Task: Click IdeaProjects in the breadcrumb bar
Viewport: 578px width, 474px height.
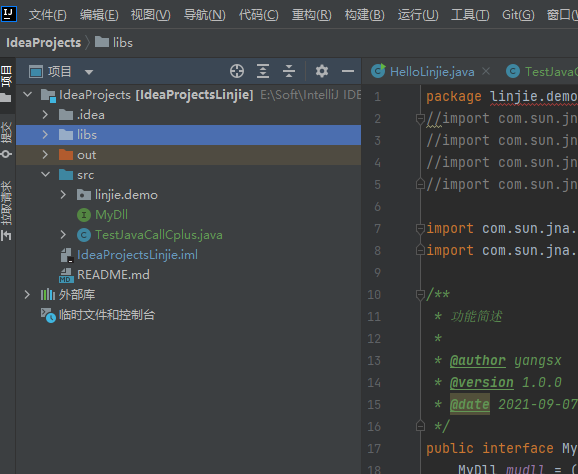Action: [43, 43]
